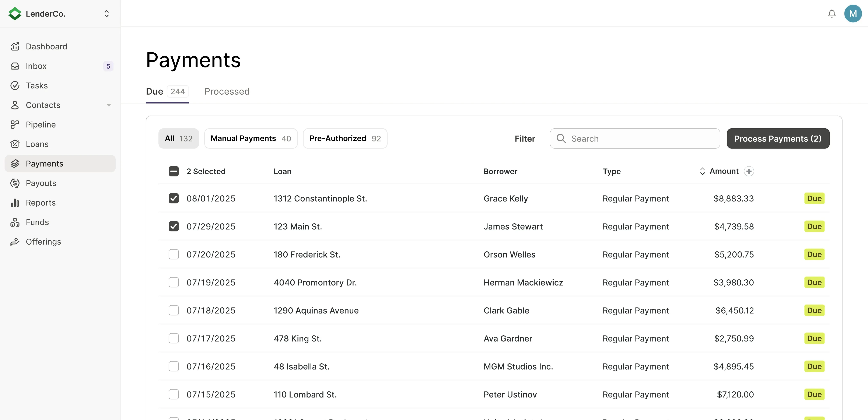
Task: Click the add column plus icon
Action: click(749, 171)
